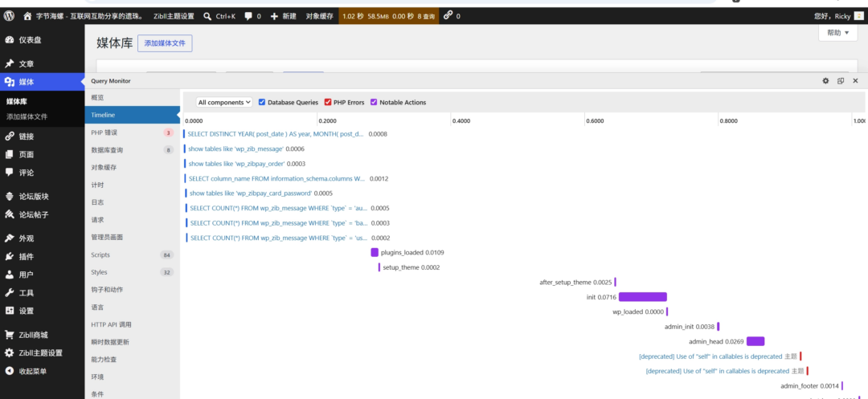
Task: Open 用户 users menu
Action: [x=42, y=275]
